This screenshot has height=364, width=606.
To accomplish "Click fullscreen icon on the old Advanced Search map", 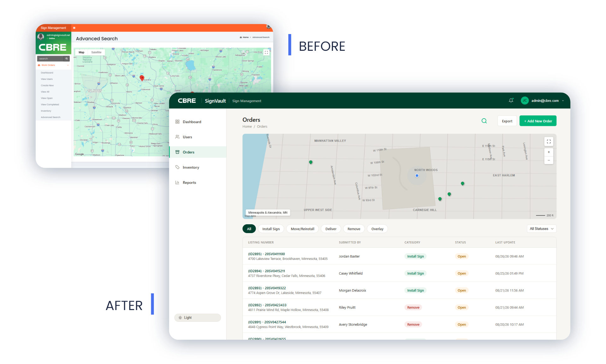I will 266,52.
